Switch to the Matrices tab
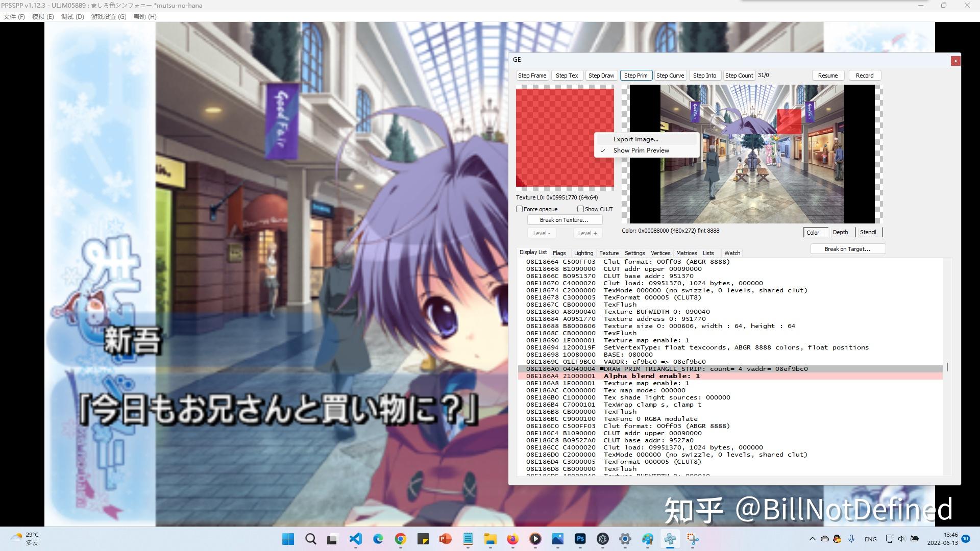This screenshot has width=980, height=551. (687, 253)
